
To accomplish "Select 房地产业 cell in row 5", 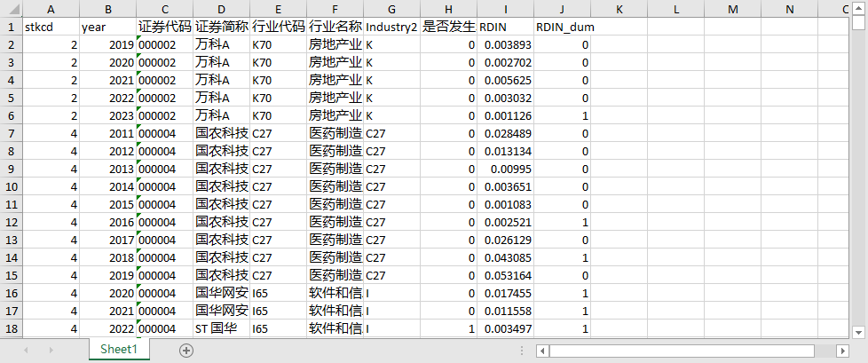I will [x=335, y=98].
